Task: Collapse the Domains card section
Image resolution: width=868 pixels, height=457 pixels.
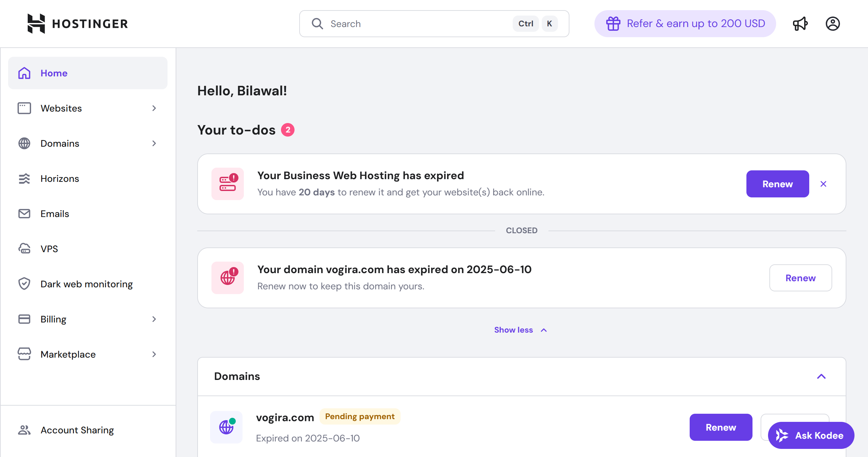Action: click(822, 377)
